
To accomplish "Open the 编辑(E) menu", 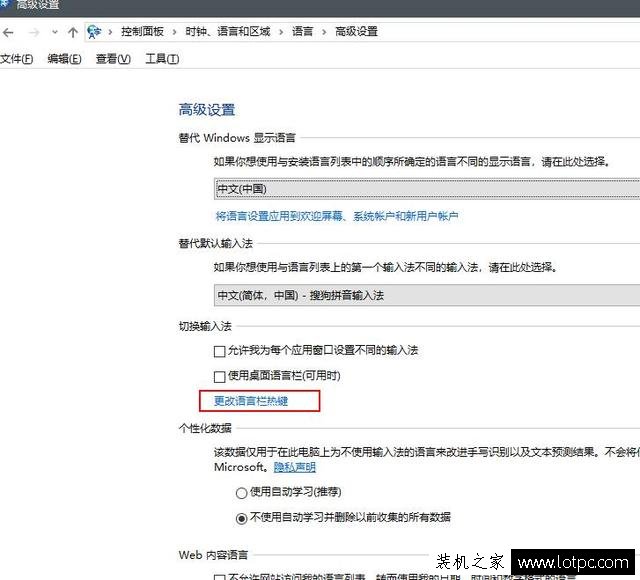I will 64,59.
